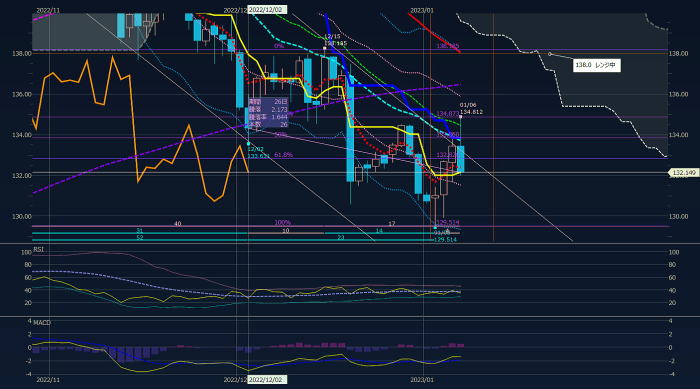Image resolution: width=700 pixels, height=389 pixels.
Task: Select the 61.8% Fibonacci level label
Action: (283, 155)
